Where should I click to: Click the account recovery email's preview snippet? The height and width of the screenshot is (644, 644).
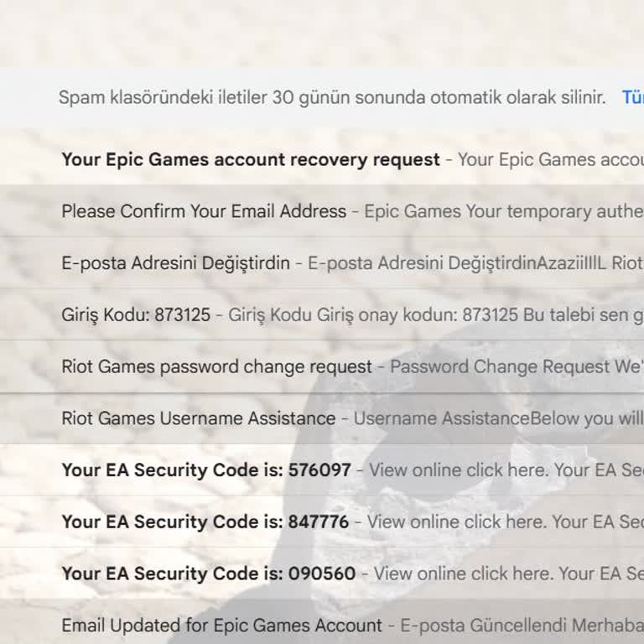[550, 159]
